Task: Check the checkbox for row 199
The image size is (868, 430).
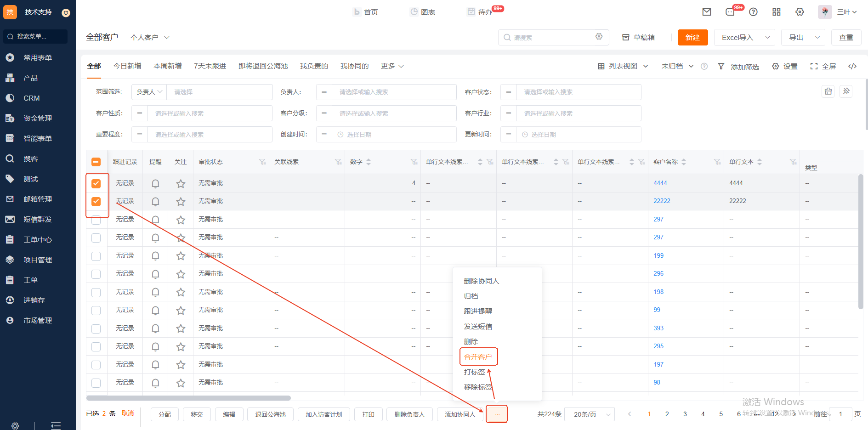Action: point(96,256)
